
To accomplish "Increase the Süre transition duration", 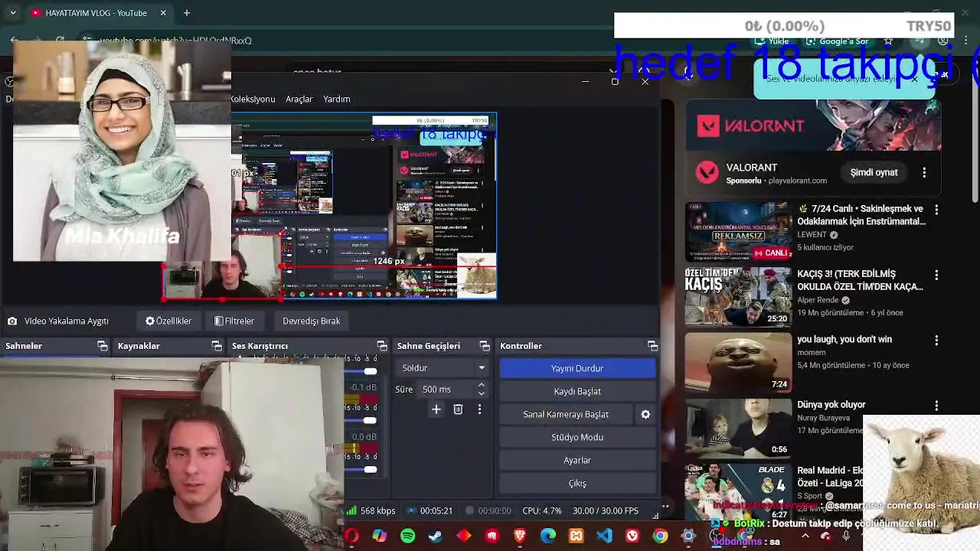I will coord(481,385).
